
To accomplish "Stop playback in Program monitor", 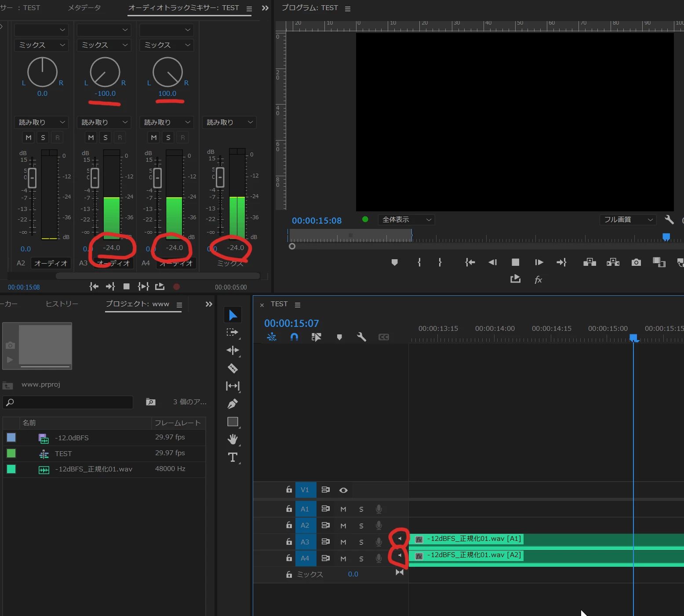I will [x=516, y=262].
